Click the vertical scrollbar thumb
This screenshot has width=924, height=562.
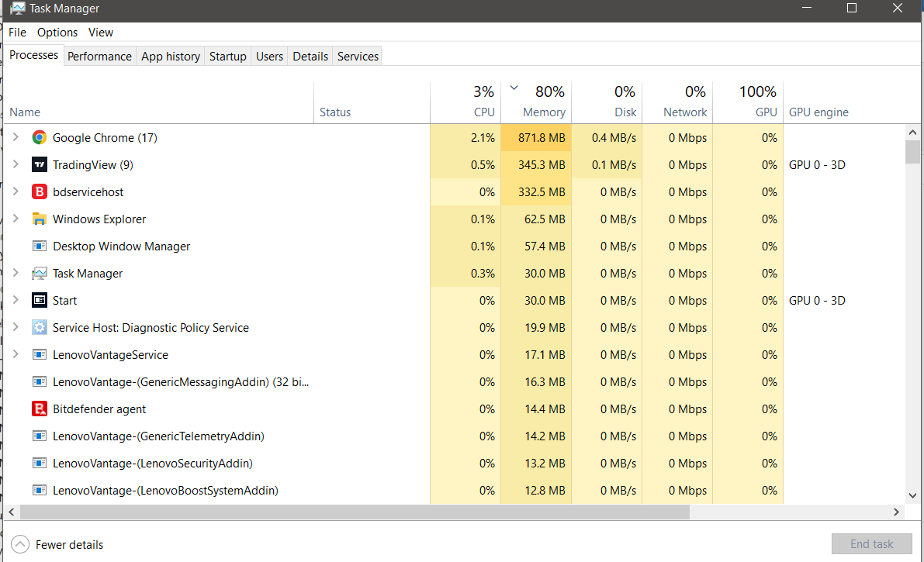click(x=912, y=151)
